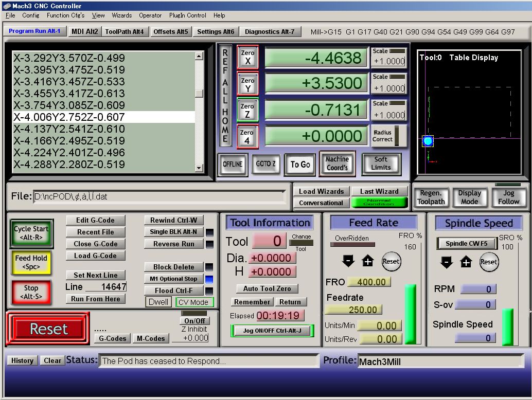Reset the Spindle Speed override
Screen dimensions: 532x400
point(489,262)
